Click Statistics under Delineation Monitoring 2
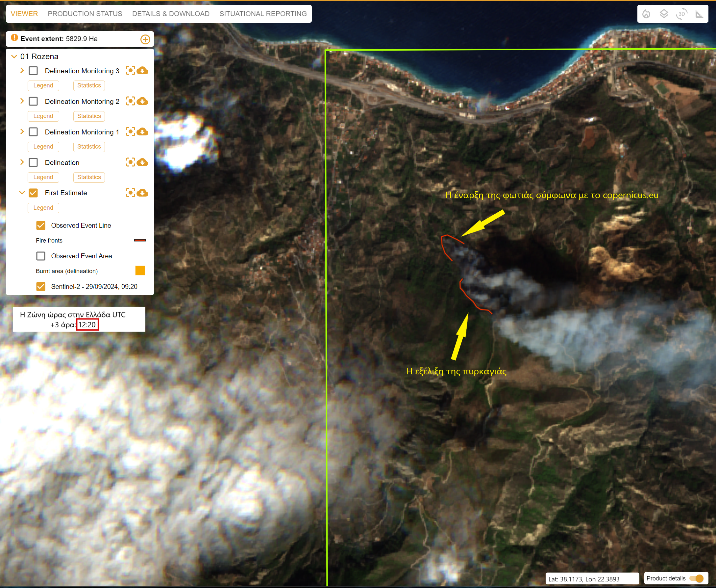The height and width of the screenshot is (588, 716). (x=89, y=116)
